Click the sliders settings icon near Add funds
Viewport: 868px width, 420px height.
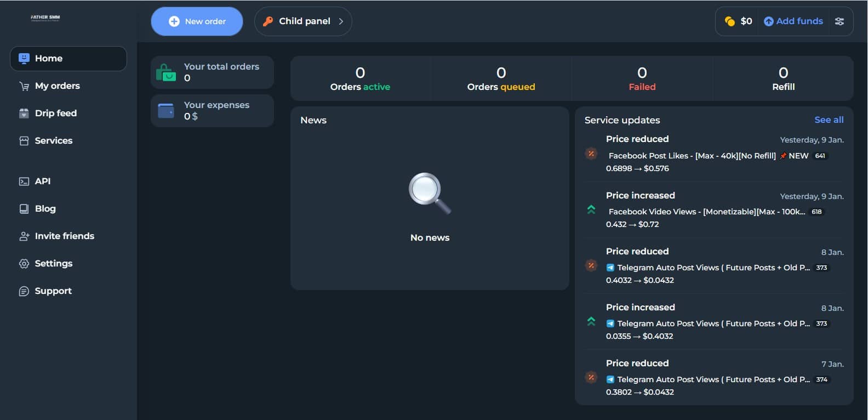839,21
